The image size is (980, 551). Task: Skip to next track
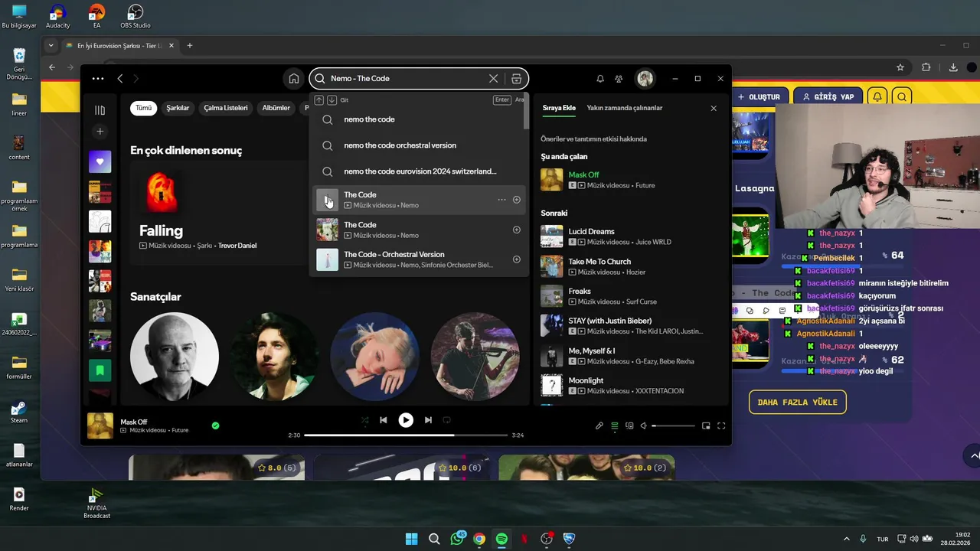point(428,420)
